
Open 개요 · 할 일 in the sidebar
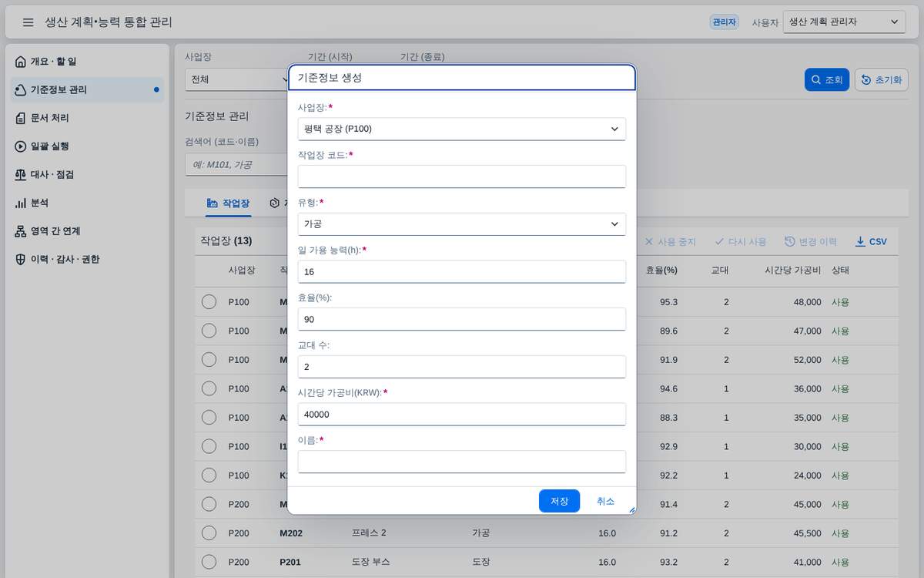coord(87,62)
